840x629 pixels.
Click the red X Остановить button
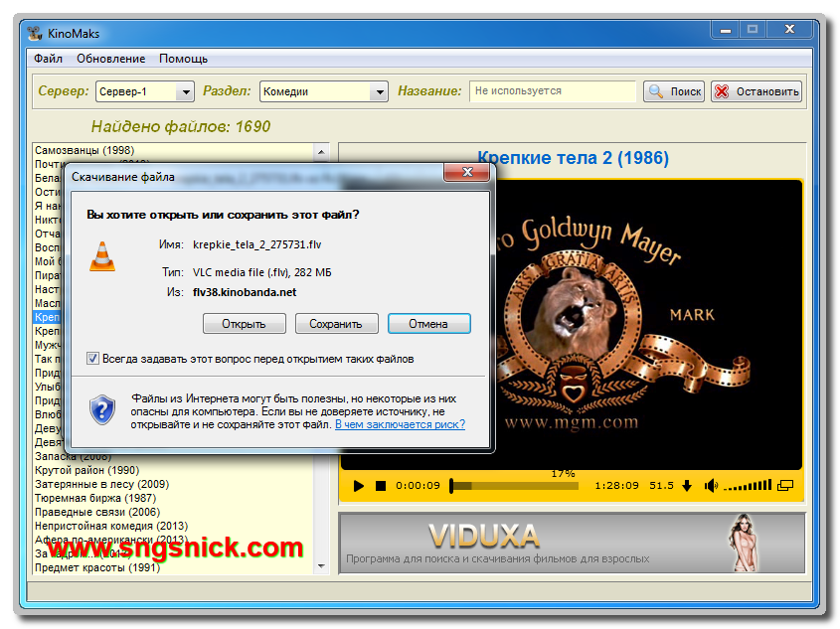756,91
